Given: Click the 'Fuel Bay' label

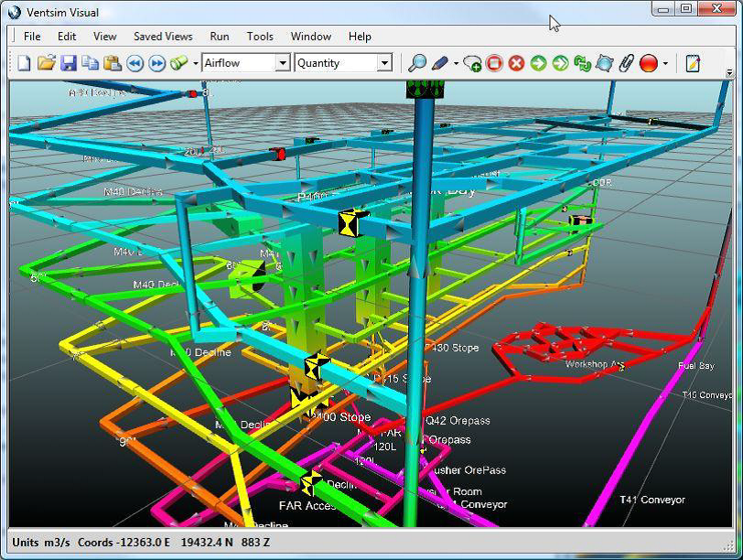Looking at the screenshot, I should (x=696, y=366).
